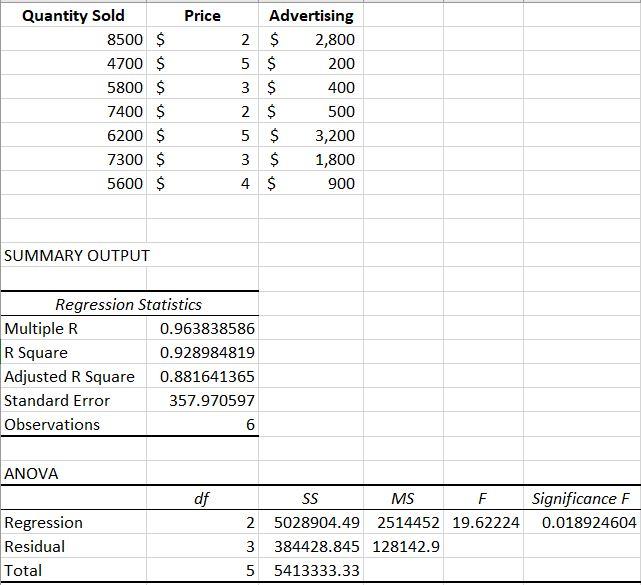The image size is (641, 585).
Task: Select the Quantity Sold header cell
Action: point(73,16)
